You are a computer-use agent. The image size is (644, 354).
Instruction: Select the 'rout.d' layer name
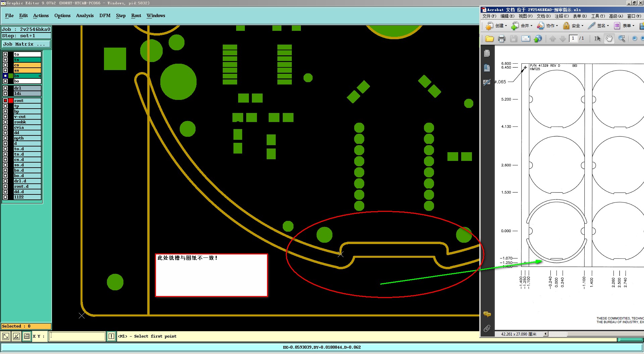(27, 186)
